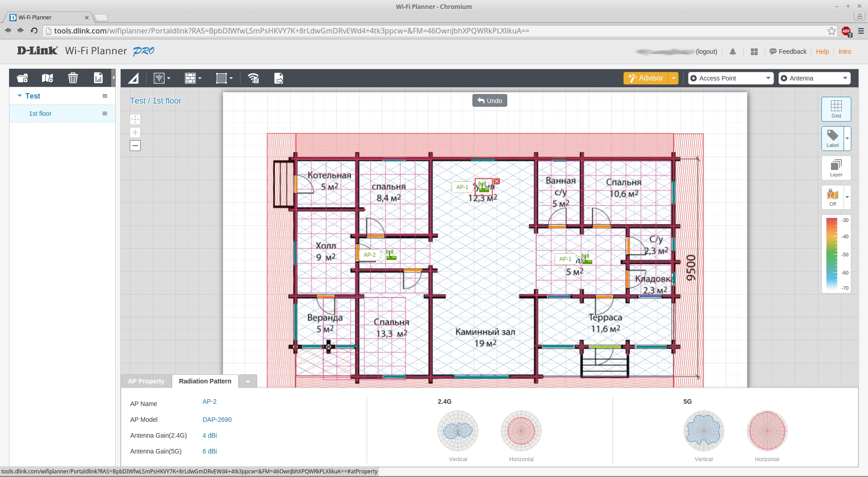Click the add new project folder icon

[22, 78]
